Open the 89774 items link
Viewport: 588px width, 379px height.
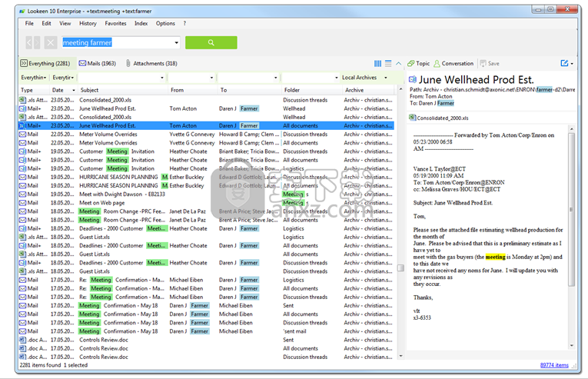pos(554,365)
